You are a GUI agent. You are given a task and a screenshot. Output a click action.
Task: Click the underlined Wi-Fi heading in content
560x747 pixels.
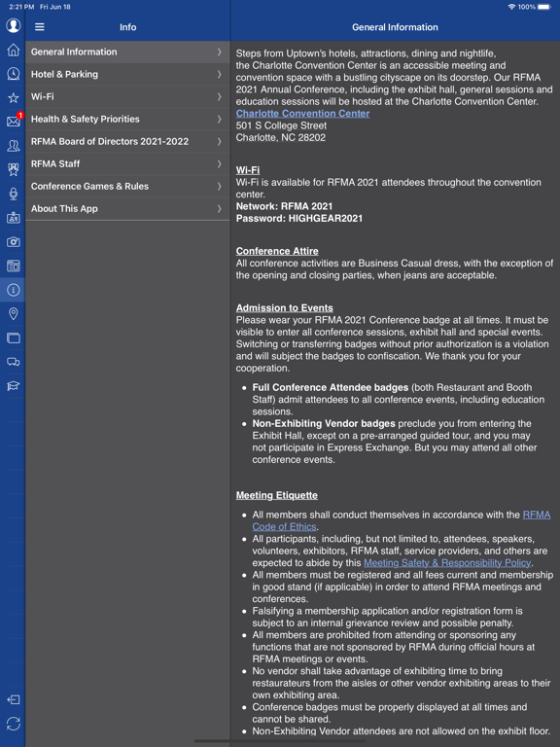[248, 170]
